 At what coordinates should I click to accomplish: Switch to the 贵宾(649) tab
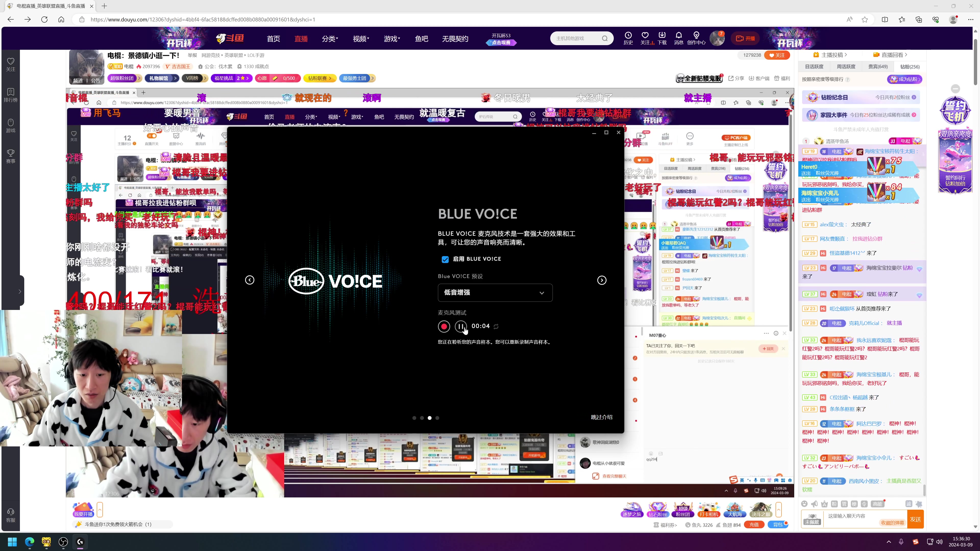pos(878,67)
